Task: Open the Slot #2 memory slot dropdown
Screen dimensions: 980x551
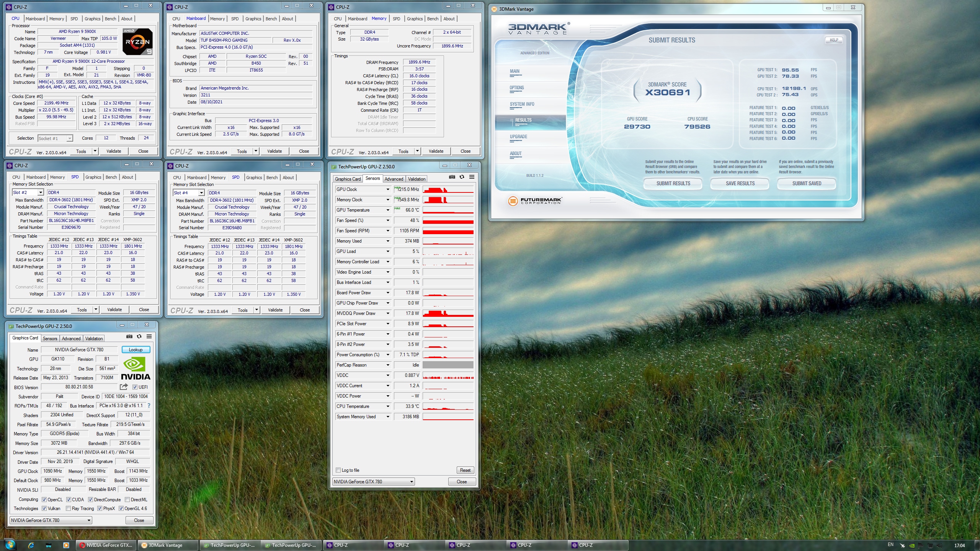Action: (40, 192)
